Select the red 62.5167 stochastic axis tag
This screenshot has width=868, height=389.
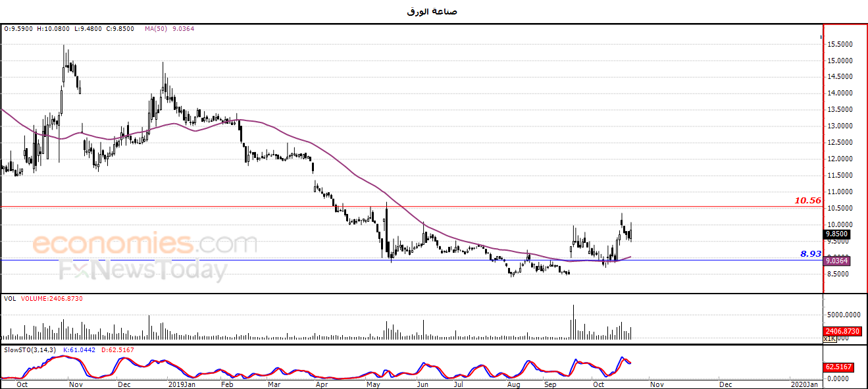(x=839, y=367)
